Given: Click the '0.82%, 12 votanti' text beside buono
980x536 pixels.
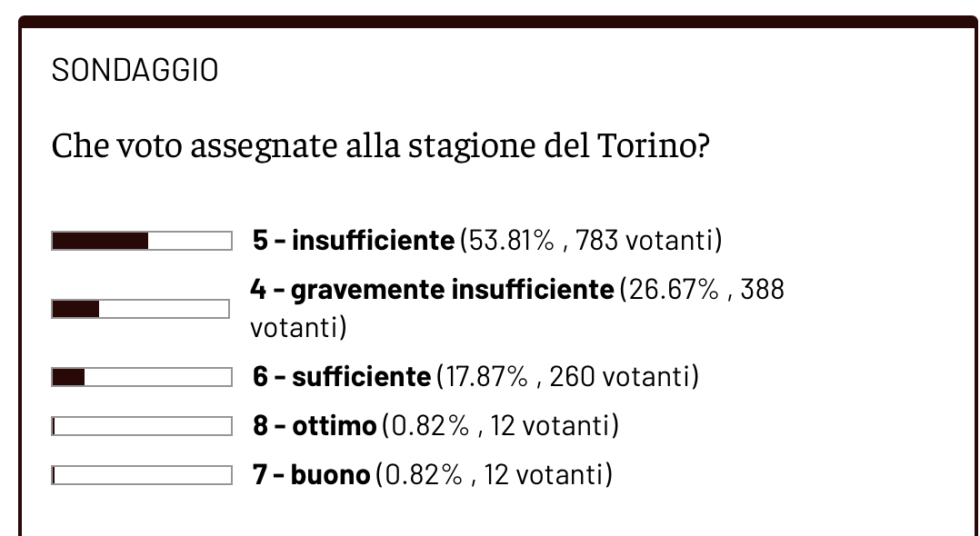Looking at the screenshot, I should click(x=494, y=475).
